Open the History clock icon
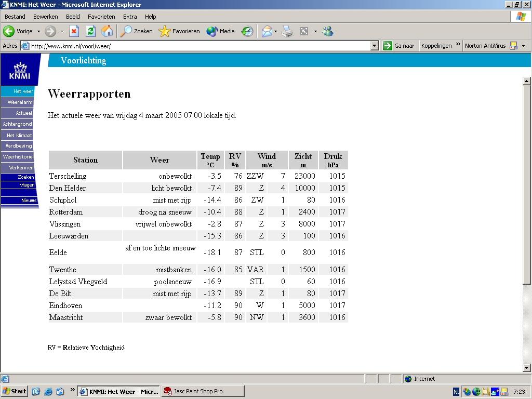Viewport: 532px width, 399px height. point(247,31)
